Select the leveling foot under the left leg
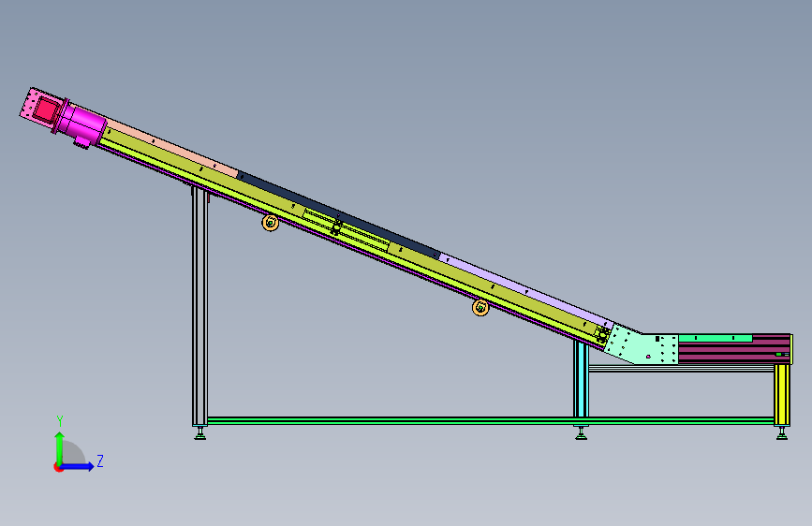Image resolution: width=812 pixels, height=526 pixels. pyautogui.click(x=199, y=432)
